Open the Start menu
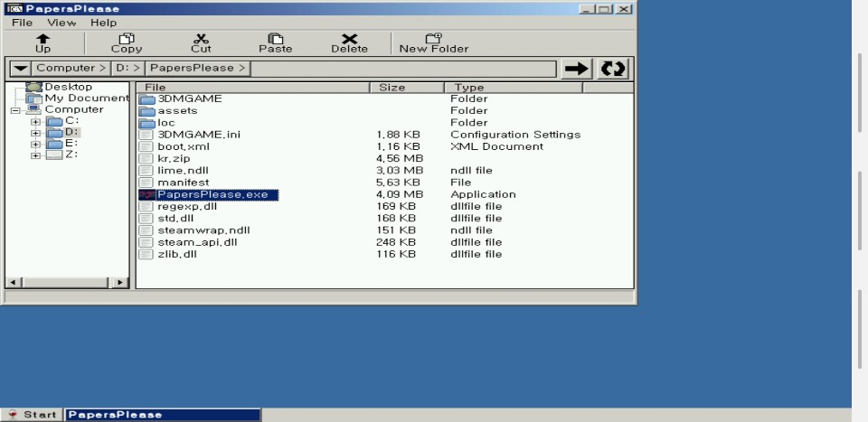Viewport: 868px width, 422px height. pos(33,415)
